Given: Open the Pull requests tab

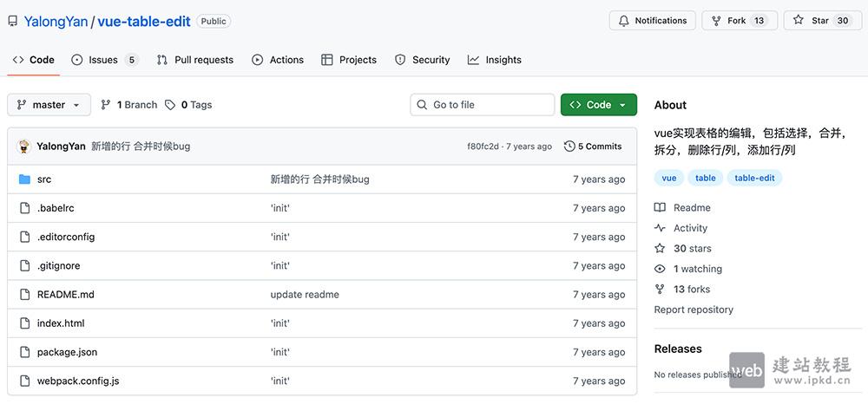Looking at the screenshot, I should [195, 60].
